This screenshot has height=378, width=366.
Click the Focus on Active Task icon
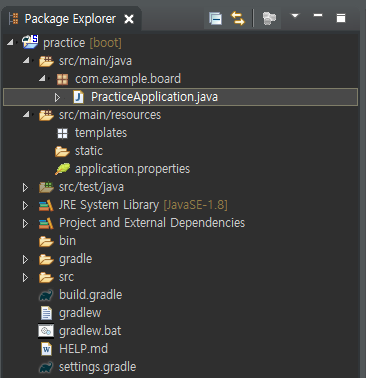(269, 18)
